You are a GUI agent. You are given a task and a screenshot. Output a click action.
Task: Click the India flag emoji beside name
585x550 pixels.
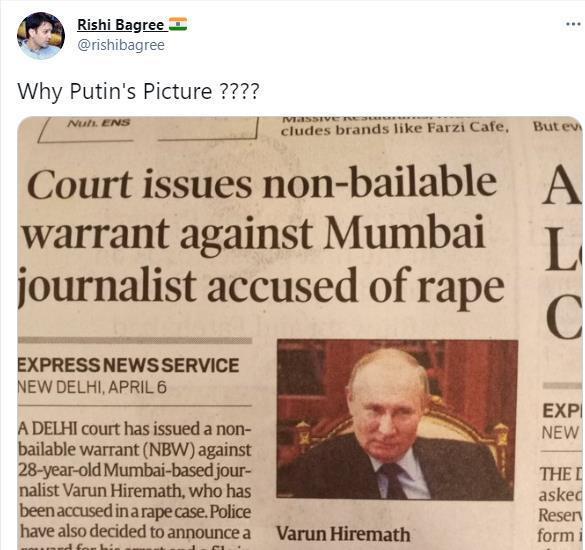point(178,24)
